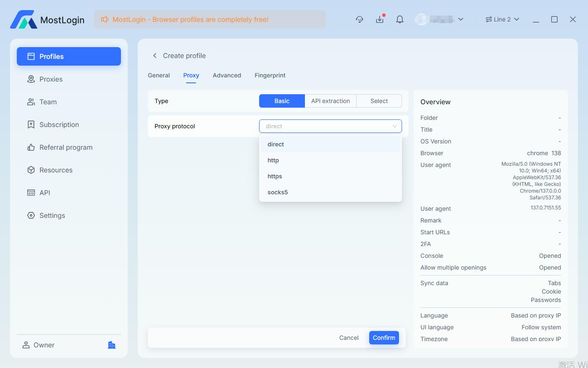Click the Line 2 network route icon
Viewport: 588px width, 368px height.
[488, 19]
